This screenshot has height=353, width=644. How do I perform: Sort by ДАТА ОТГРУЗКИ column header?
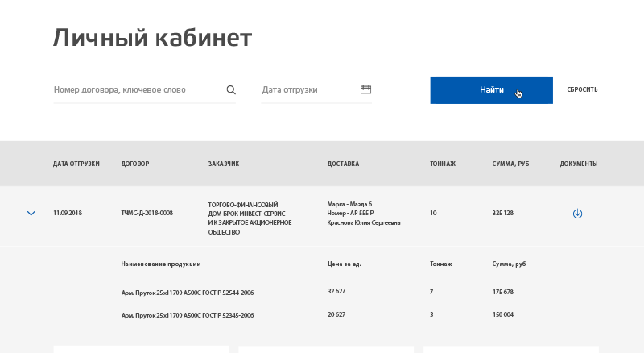(x=76, y=164)
